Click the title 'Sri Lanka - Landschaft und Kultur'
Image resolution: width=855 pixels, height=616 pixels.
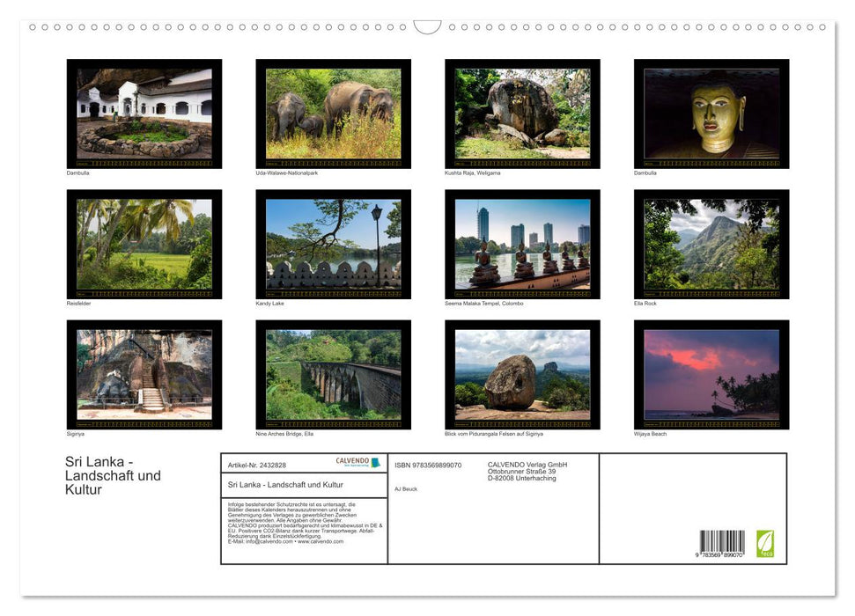coord(113,475)
